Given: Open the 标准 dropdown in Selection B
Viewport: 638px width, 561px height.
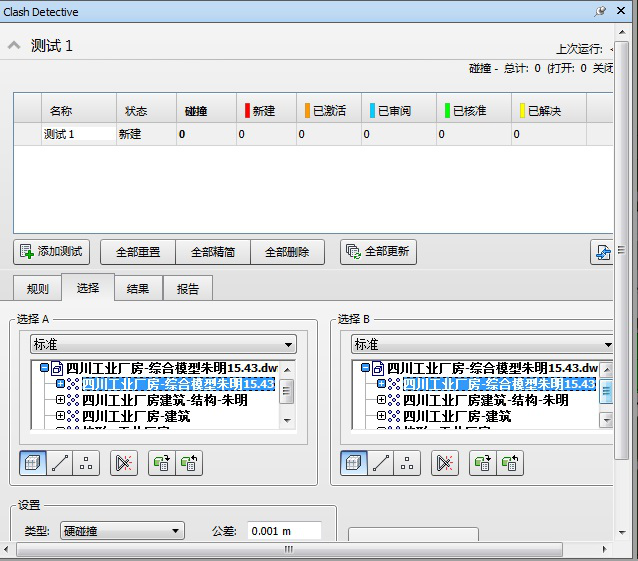Looking at the screenshot, I should click(x=482, y=345).
